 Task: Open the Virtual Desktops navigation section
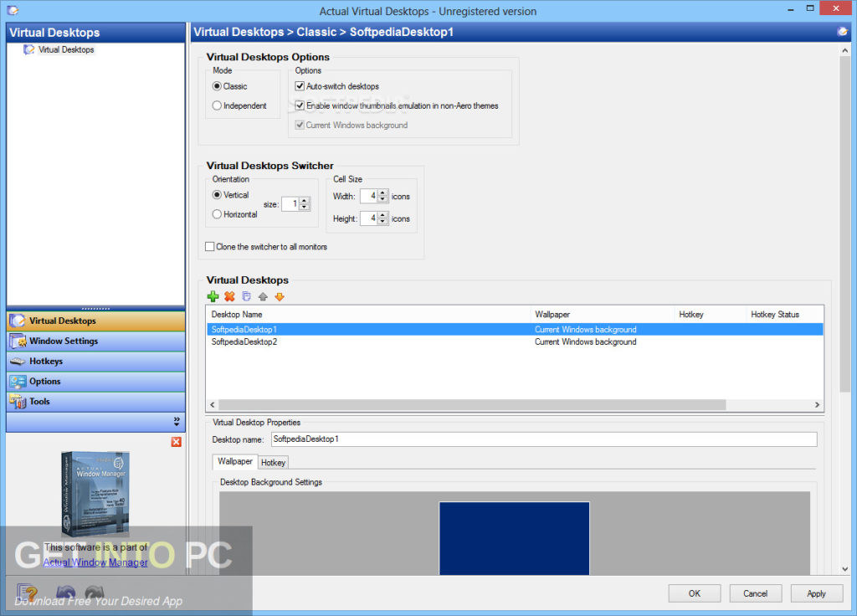(95, 321)
